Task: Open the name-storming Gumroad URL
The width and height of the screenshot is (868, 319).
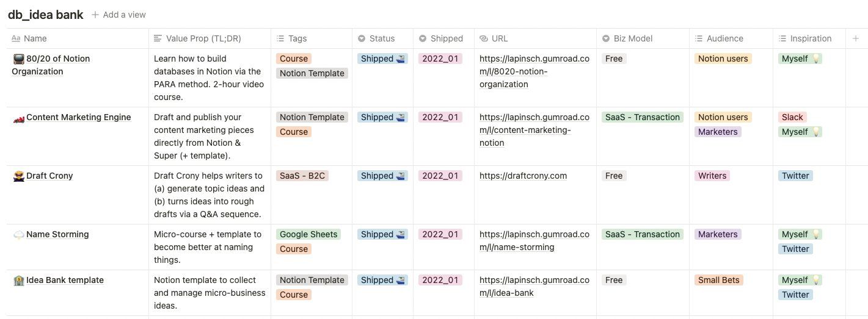Action: [x=534, y=241]
